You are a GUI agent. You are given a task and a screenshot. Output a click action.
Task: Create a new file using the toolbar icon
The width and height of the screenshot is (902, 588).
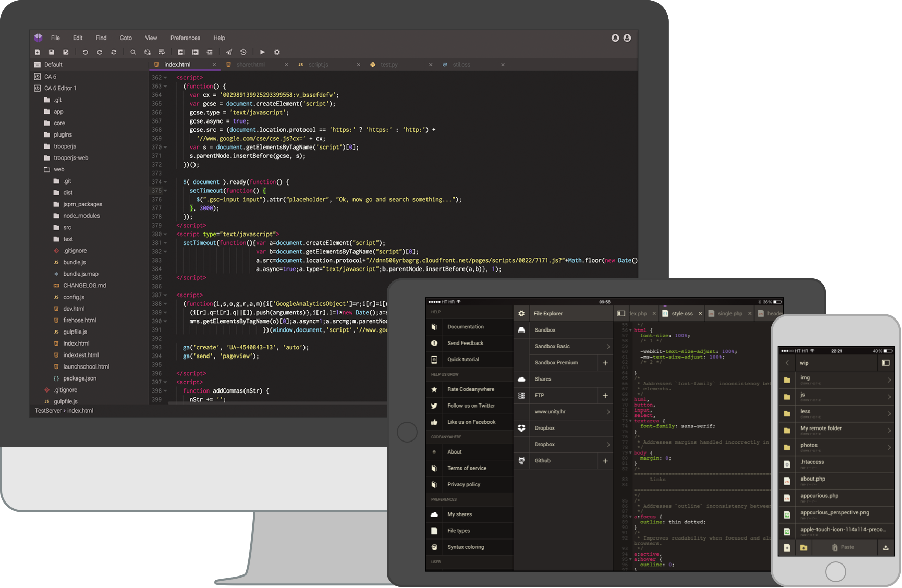pos(37,52)
